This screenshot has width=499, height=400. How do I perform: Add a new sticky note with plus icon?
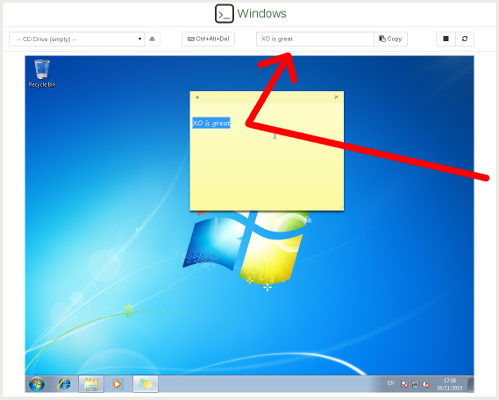pos(197,97)
